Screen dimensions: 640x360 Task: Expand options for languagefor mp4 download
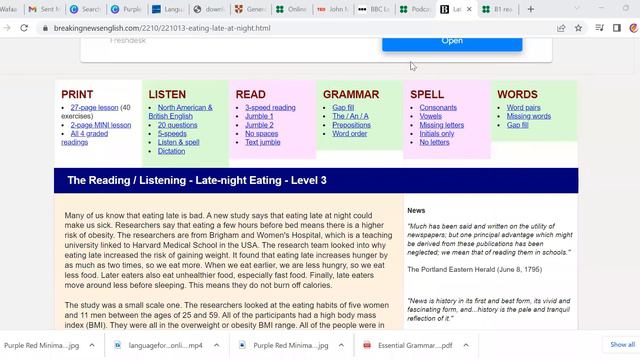click(x=216, y=345)
